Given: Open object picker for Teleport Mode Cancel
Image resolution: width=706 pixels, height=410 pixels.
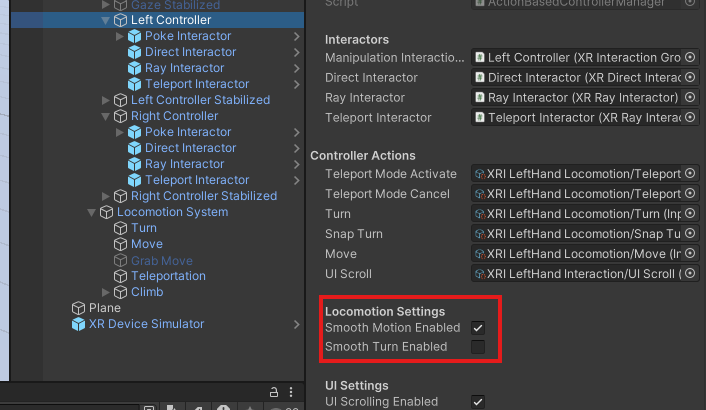Looking at the screenshot, I should point(690,194).
